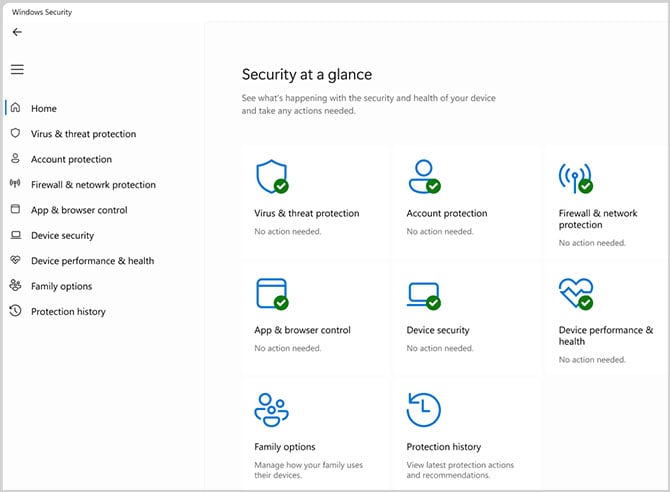Click the large Firewall antenna tile icon
The image size is (670, 492).
pyautogui.click(x=576, y=178)
